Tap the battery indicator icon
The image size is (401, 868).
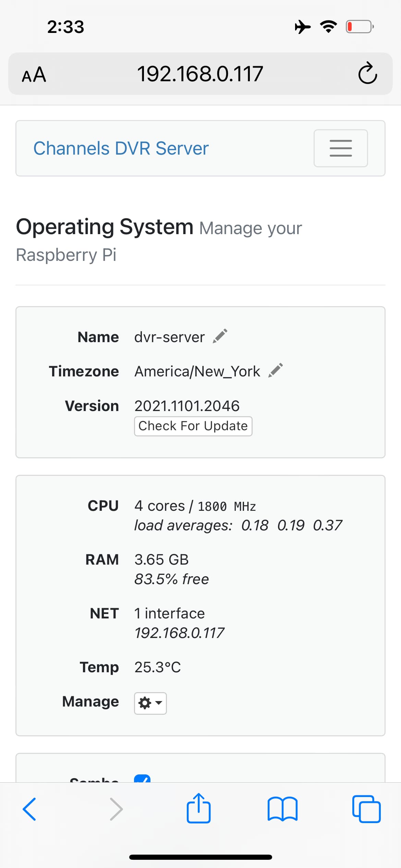click(x=359, y=27)
